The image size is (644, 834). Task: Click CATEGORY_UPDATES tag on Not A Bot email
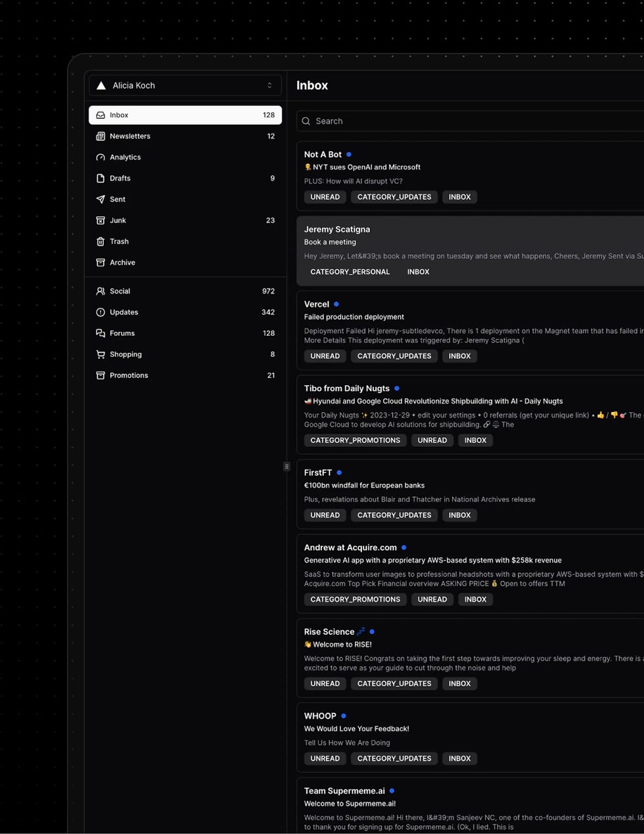(x=394, y=197)
